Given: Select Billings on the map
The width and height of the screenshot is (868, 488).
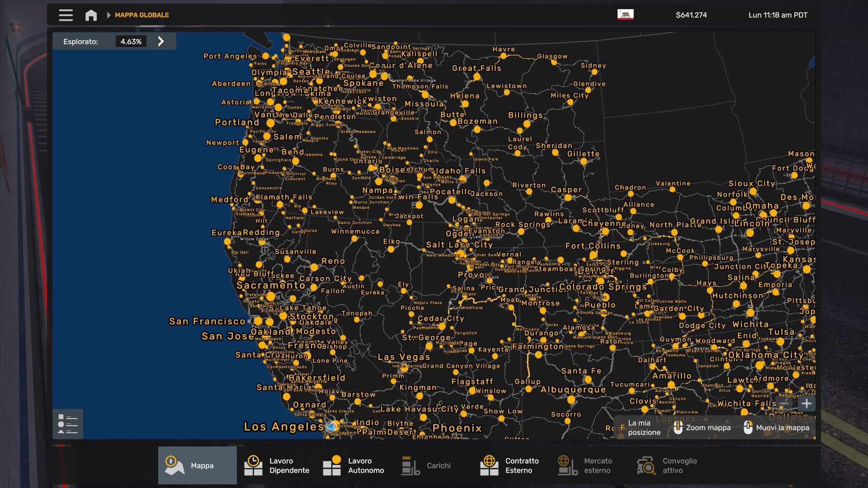Looking at the screenshot, I should (x=525, y=115).
